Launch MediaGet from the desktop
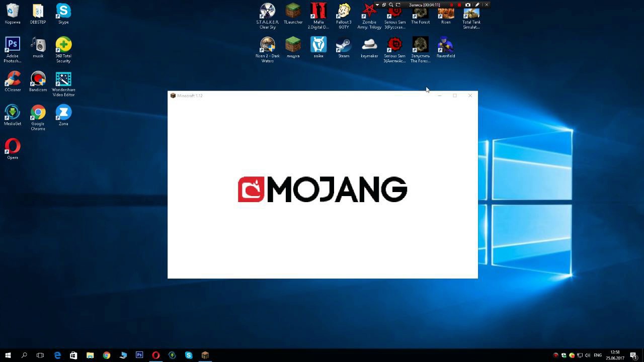This screenshot has height=362, width=644. pos(13,115)
